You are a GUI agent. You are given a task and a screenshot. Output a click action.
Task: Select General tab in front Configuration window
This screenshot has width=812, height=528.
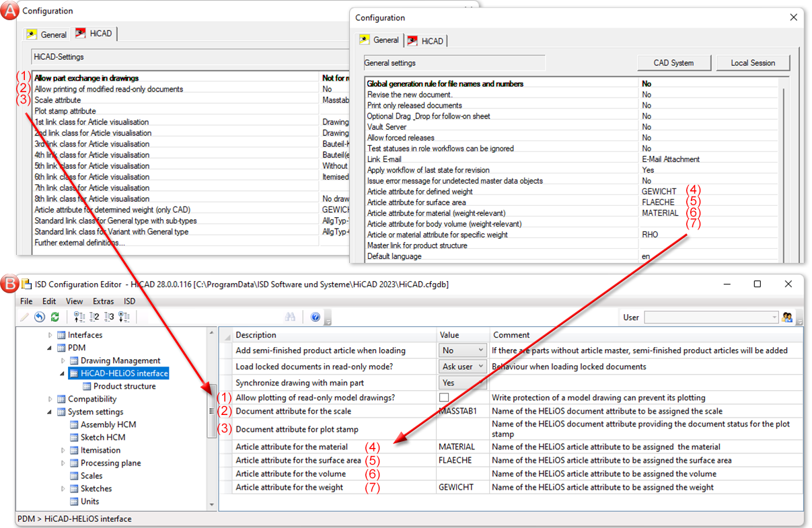tap(379, 40)
